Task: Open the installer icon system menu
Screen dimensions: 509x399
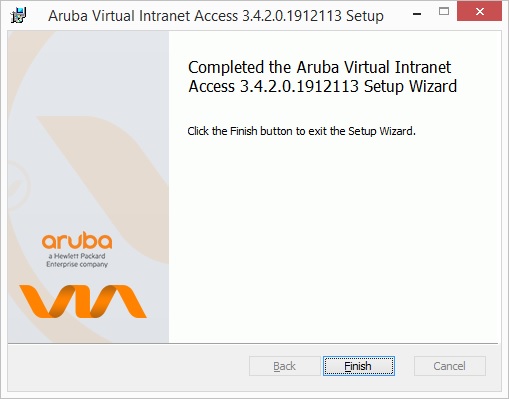Action: click(x=18, y=15)
